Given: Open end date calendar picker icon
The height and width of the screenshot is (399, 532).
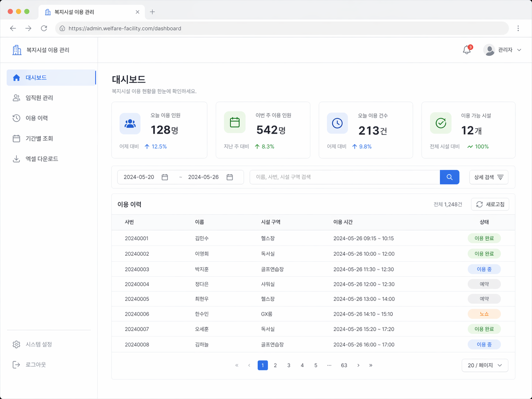Looking at the screenshot, I should 230,177.
